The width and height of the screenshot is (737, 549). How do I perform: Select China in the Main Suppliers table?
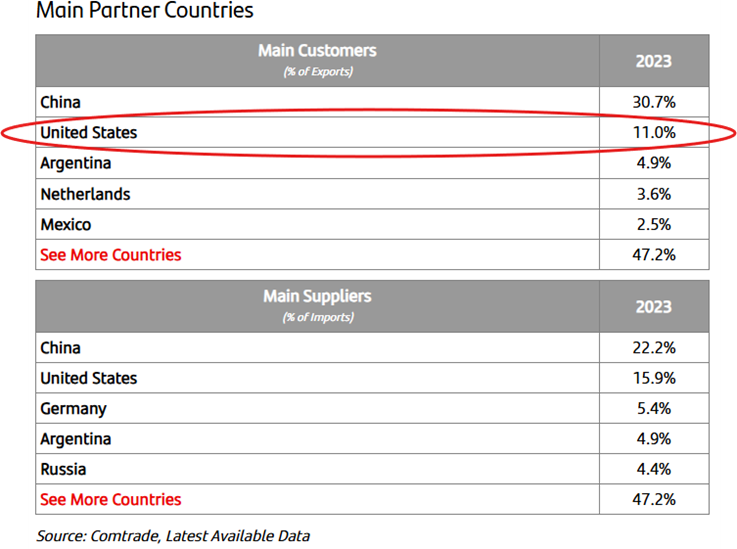click(61, 348)
